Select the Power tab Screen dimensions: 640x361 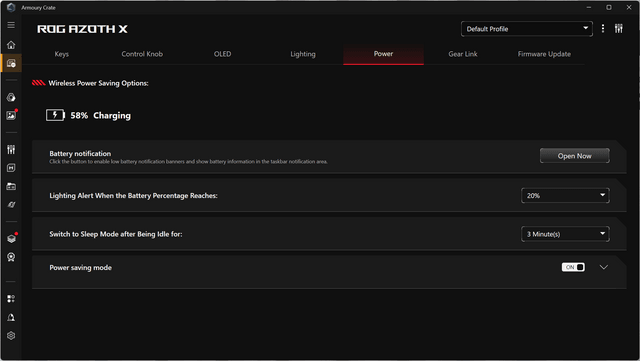tap(383, 54)
